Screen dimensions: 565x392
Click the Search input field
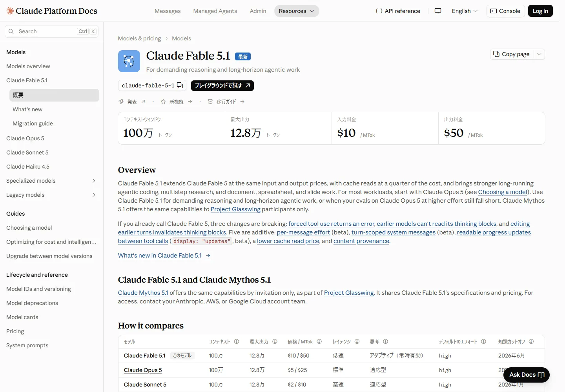51,31
